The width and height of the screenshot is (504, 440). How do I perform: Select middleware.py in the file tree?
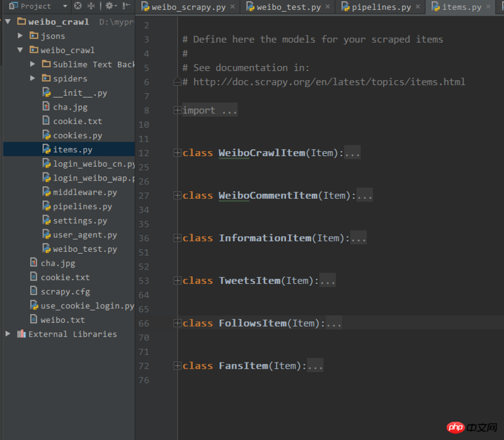click(84, 193)
